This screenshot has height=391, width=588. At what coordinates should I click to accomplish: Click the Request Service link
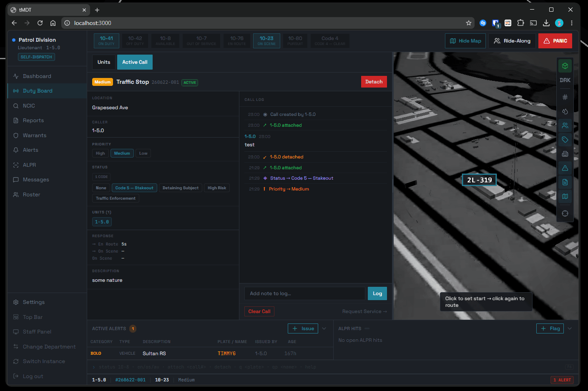point(364,311)
